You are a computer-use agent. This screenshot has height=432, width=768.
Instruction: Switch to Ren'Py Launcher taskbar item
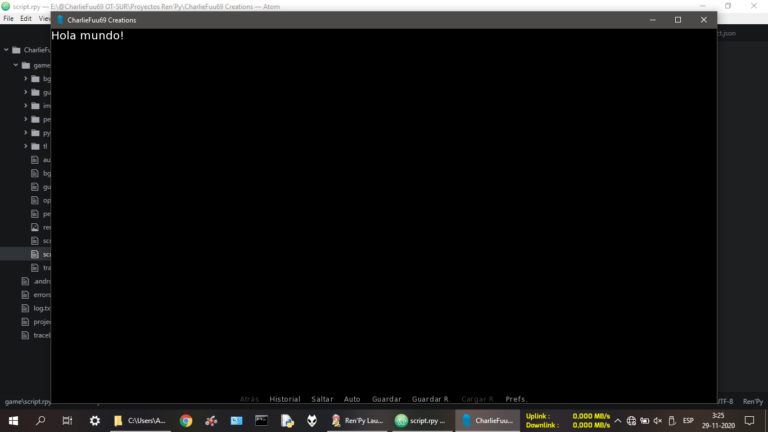tap(357, 421)
